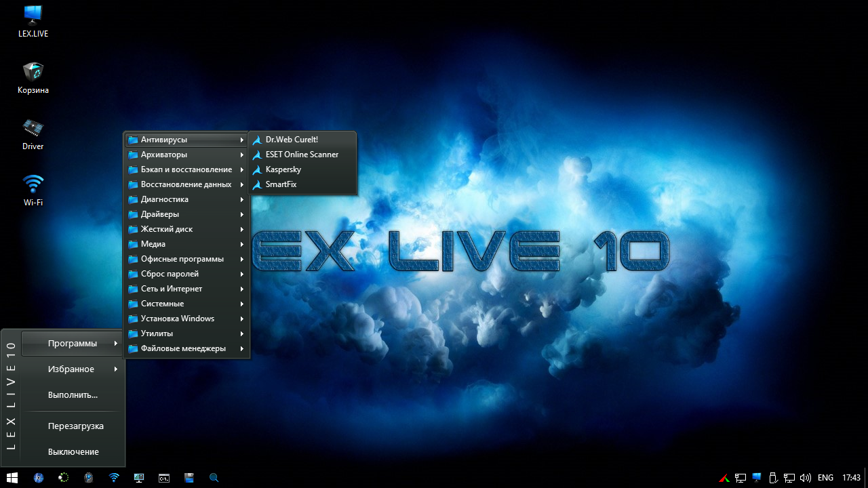This screenshot has width=868, height=488.
Task: Click the magnifier search taskbar icon
Action: (214, 478)
